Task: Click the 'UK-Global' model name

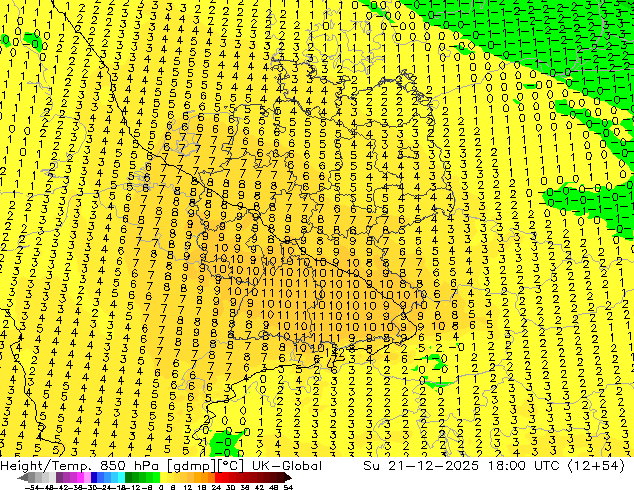Action: [x=287, y=466]
